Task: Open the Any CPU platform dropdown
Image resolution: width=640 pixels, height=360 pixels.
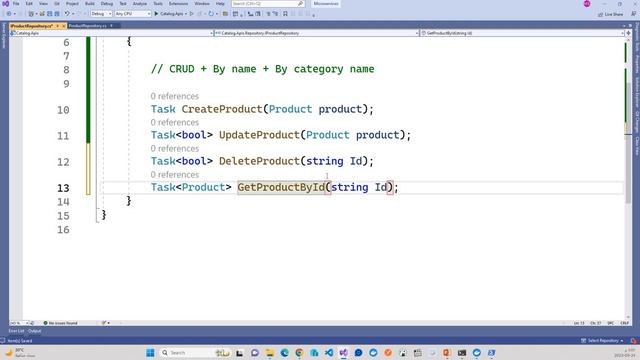Action: (x=133, y=14)
